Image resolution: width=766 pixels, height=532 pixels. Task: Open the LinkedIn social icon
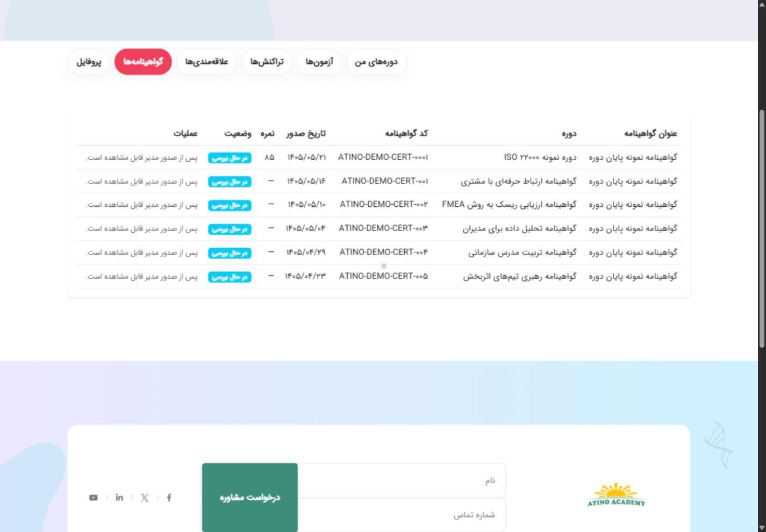(x=119, y=498)
